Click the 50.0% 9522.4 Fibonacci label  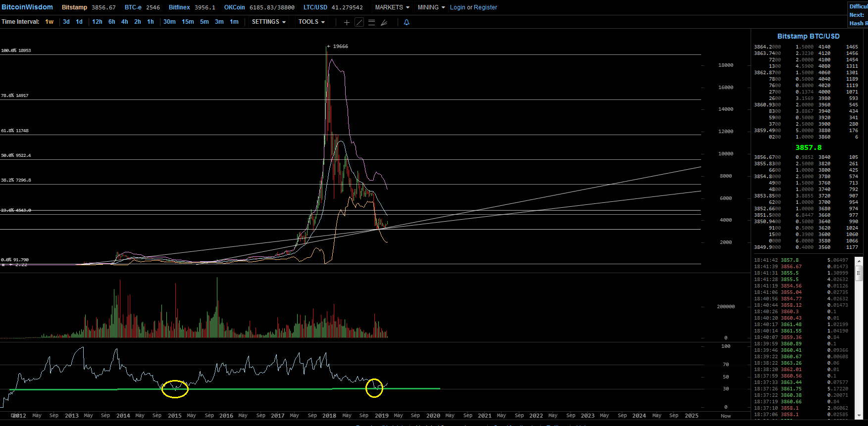click(16, 155)
